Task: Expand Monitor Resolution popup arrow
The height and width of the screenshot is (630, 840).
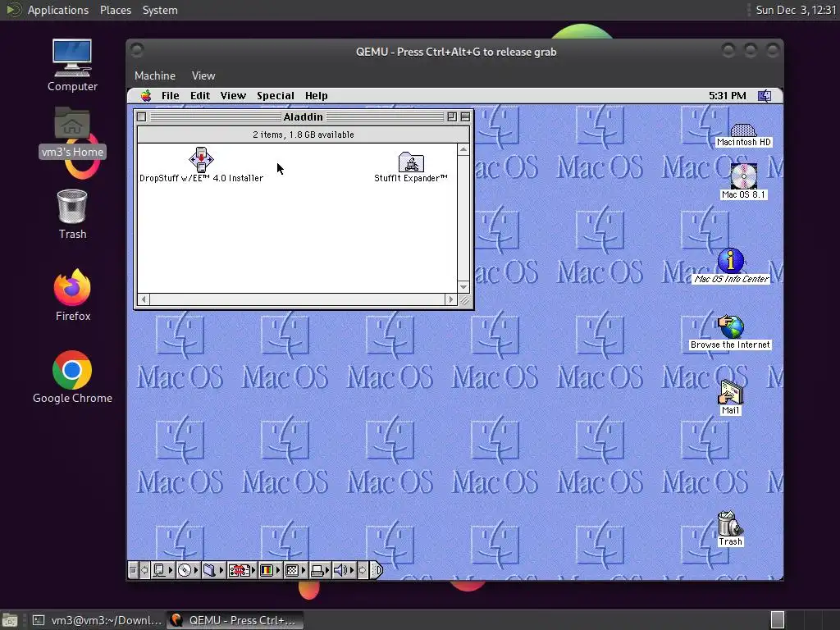Action: (304, 570)
